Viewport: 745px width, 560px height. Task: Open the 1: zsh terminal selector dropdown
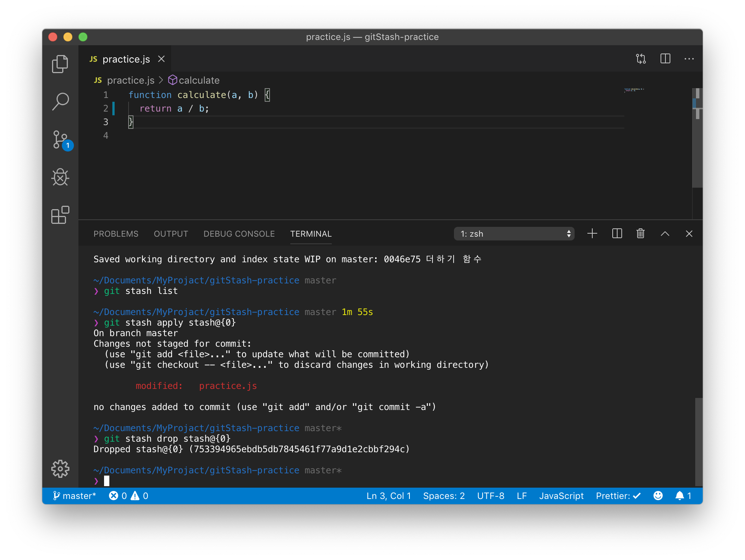click(514, 234)
